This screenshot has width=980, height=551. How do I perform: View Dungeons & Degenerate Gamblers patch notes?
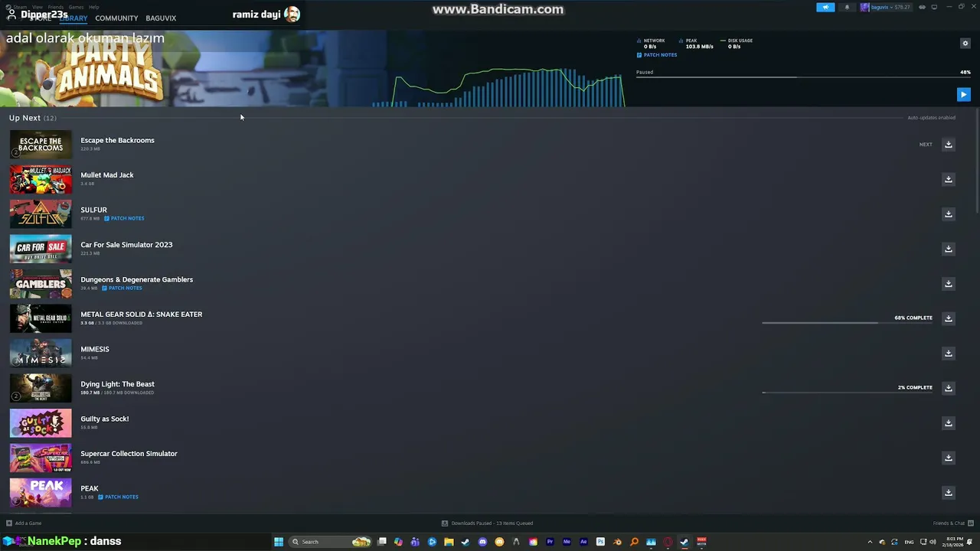(122, 288)
